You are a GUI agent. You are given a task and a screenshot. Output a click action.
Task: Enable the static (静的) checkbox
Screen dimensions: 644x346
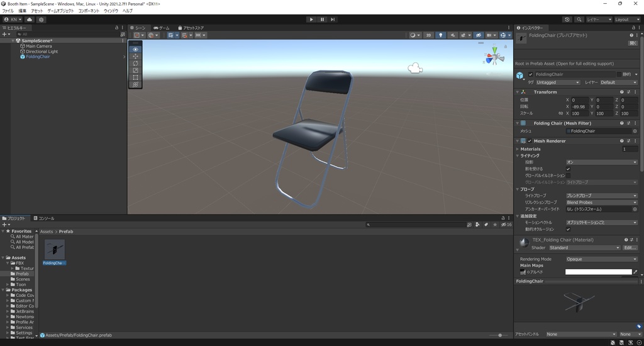pos(619,74)
